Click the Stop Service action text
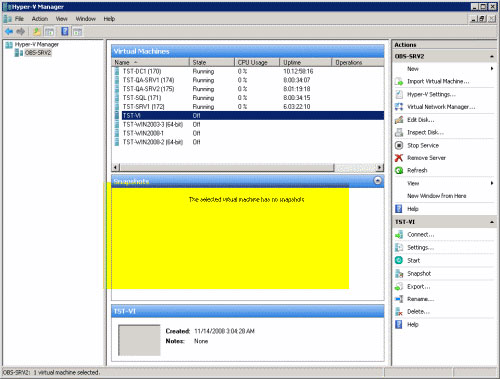 (423, 145)
